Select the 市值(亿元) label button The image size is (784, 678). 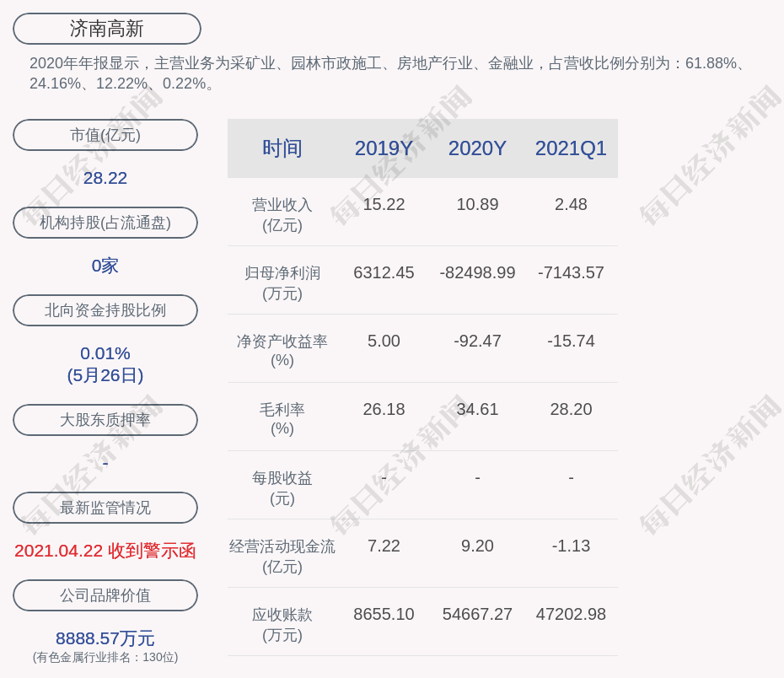click(x=105, y=135)
